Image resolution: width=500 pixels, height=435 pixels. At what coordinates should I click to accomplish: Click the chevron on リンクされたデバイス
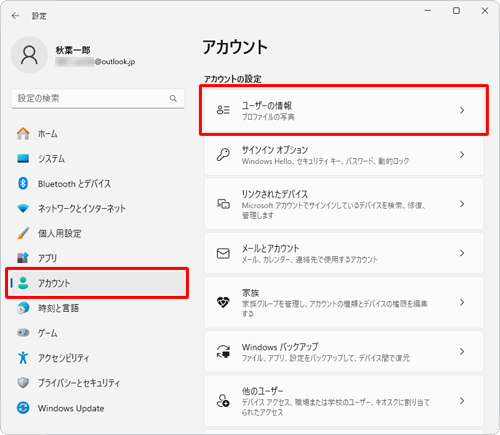462,204
